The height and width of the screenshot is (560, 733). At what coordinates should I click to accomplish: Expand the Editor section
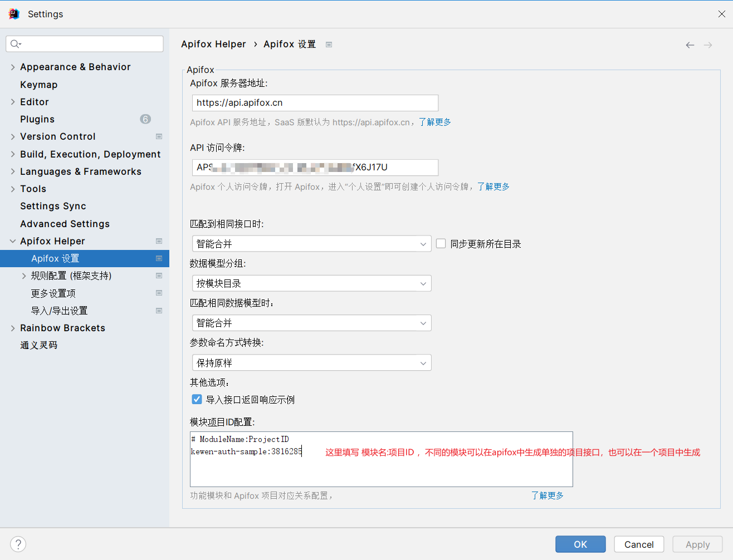13,102
